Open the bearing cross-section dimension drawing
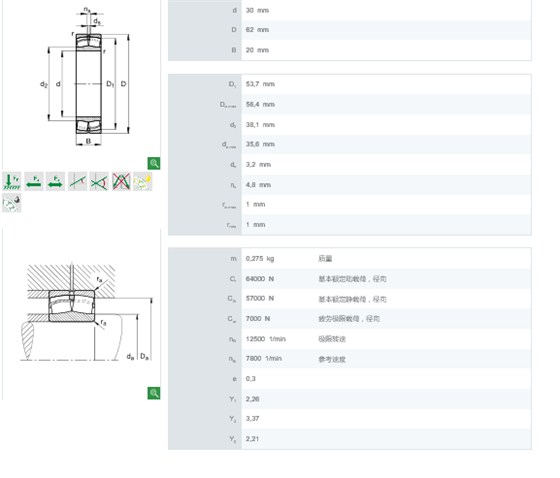The height and width of the screenshot is (478, 560). tap(86, 77)
